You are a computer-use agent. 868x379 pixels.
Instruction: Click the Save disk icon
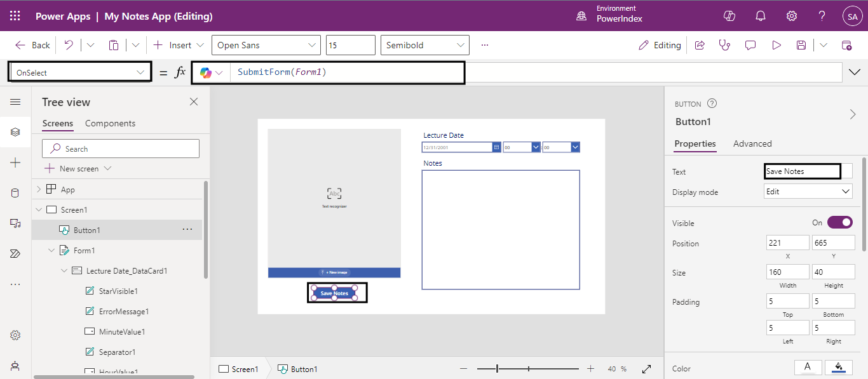pyautogui.click(x=801, y=45)
